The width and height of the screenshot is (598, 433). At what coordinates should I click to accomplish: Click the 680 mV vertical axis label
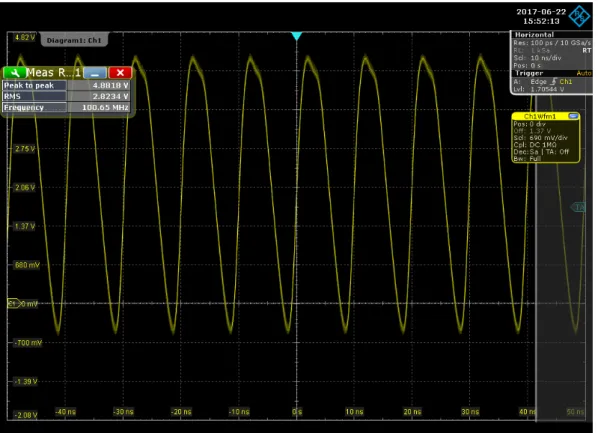(x=27, y=265)
